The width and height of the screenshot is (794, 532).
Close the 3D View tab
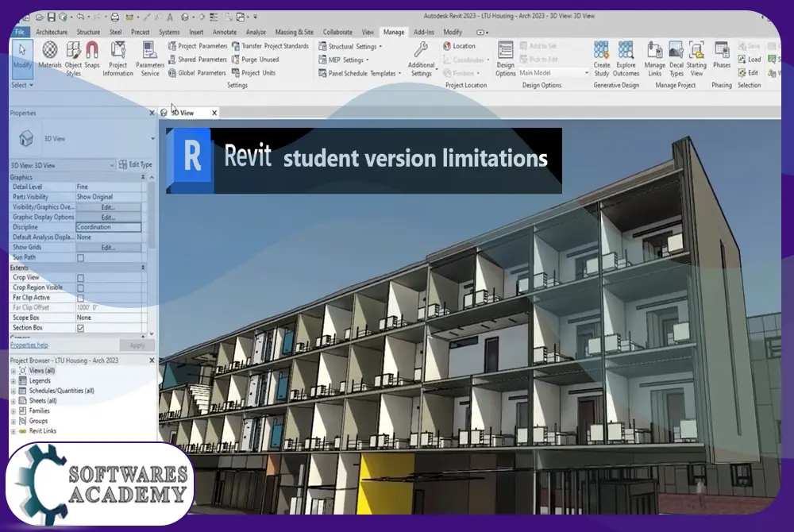[214, 113]
